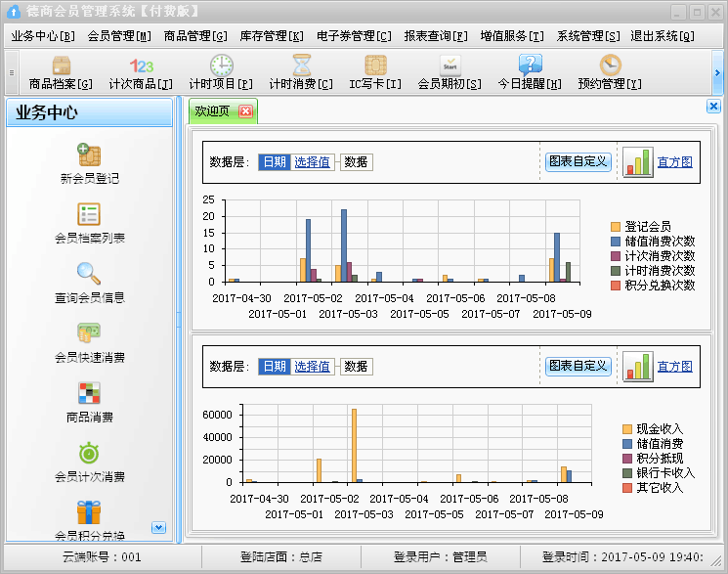This screenshot has width=728, height=574.
Task: Open 会员积分兑换 gift icon
Action: point(89,512)
